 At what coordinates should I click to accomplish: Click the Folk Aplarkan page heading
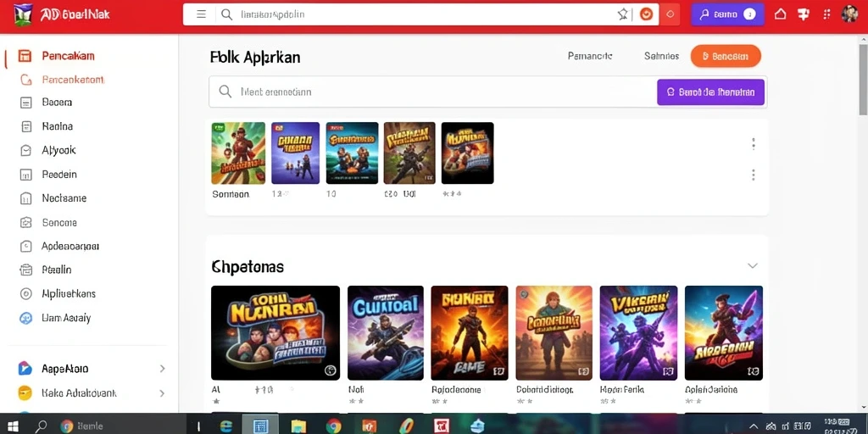pos(255,57)
